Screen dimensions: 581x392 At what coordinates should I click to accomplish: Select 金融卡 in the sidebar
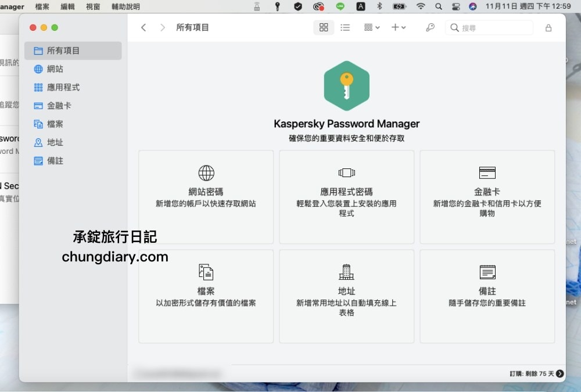pyautogui.click(x=60, y=105)
